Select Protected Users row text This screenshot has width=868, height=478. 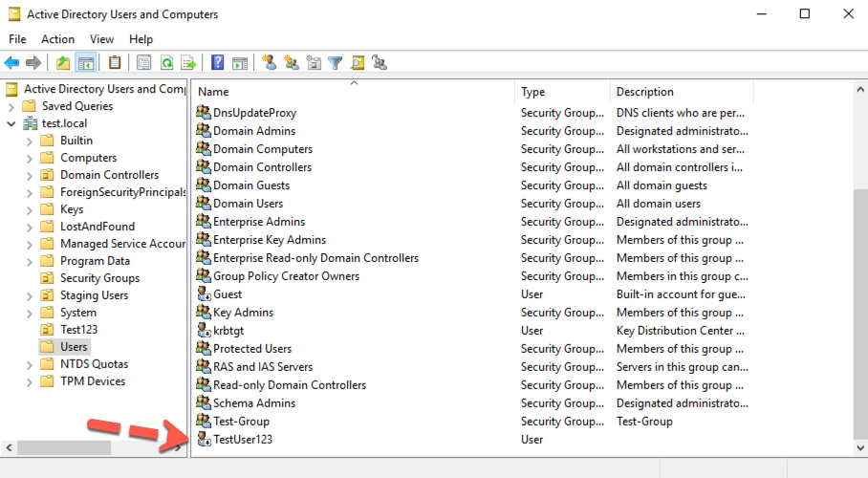click(252, 348)
